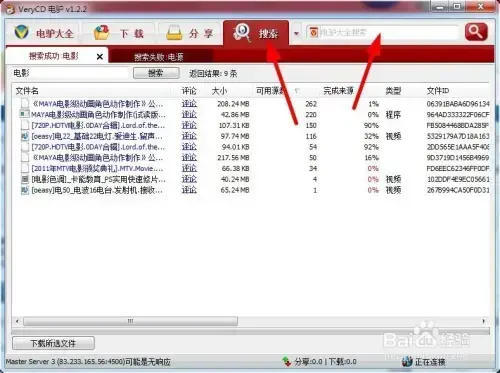Open 评论 link for the 42.86 MB file
Viewport: 500px width, 373px height.
pos(189,115)
